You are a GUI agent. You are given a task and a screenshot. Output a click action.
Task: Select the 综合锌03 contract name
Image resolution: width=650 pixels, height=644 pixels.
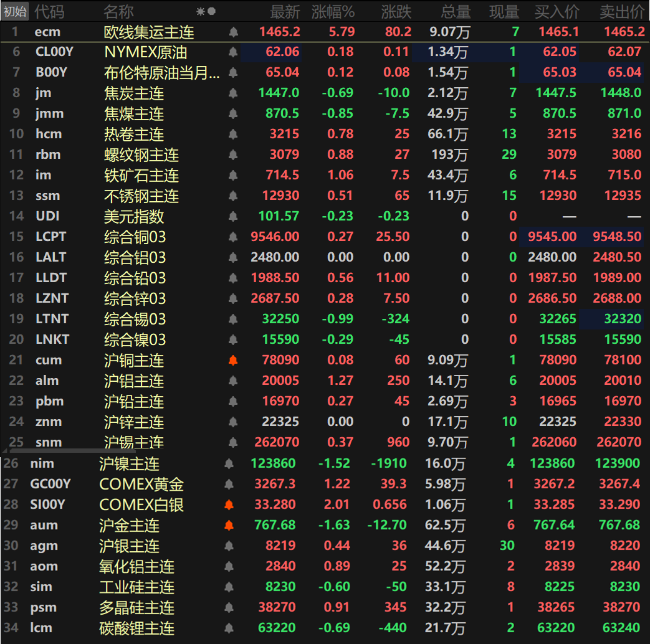[x=135, y=299]
